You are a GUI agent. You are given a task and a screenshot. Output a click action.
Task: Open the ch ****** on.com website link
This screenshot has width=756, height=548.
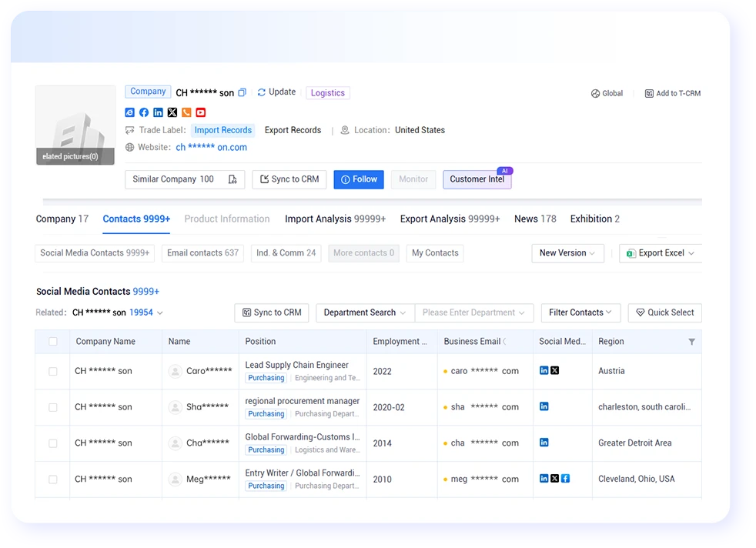click(211, 148)
